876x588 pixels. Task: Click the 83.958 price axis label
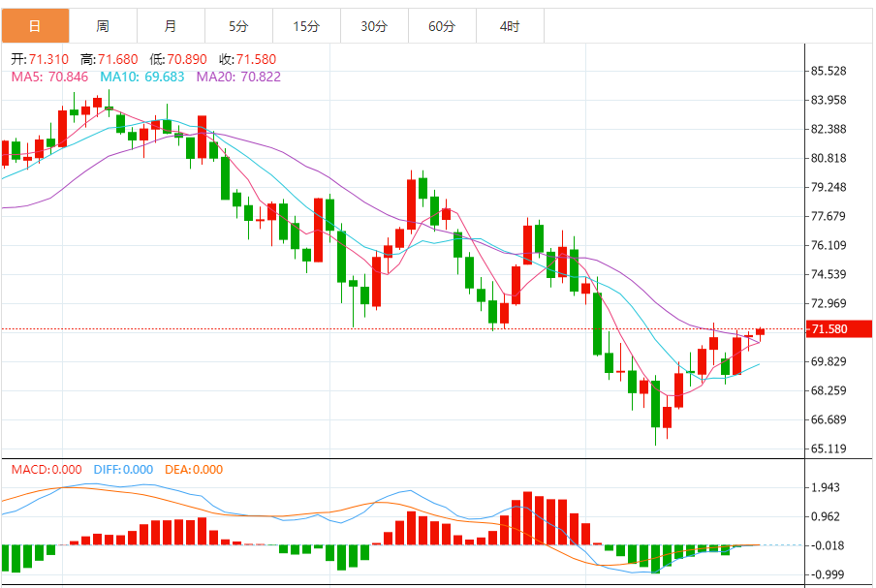pyautogui.click(x=829, y=100)
